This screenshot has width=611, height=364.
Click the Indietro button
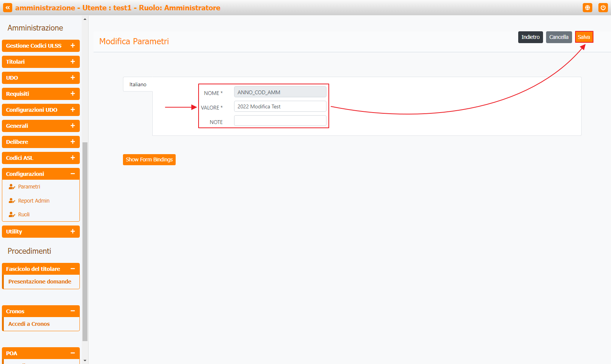(530, 37)
